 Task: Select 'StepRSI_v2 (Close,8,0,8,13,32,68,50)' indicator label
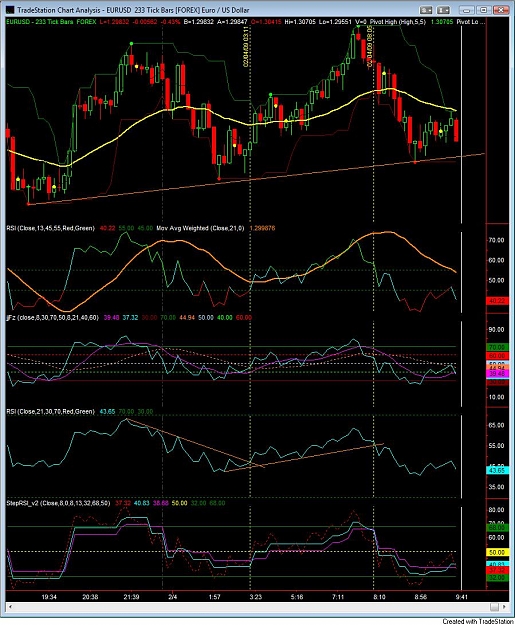58,503
